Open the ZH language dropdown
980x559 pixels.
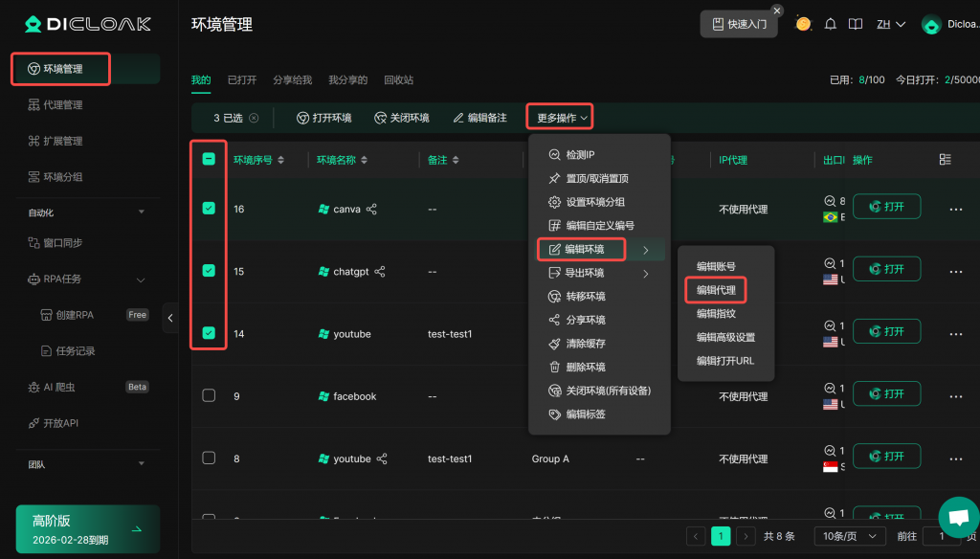[891, 24]
